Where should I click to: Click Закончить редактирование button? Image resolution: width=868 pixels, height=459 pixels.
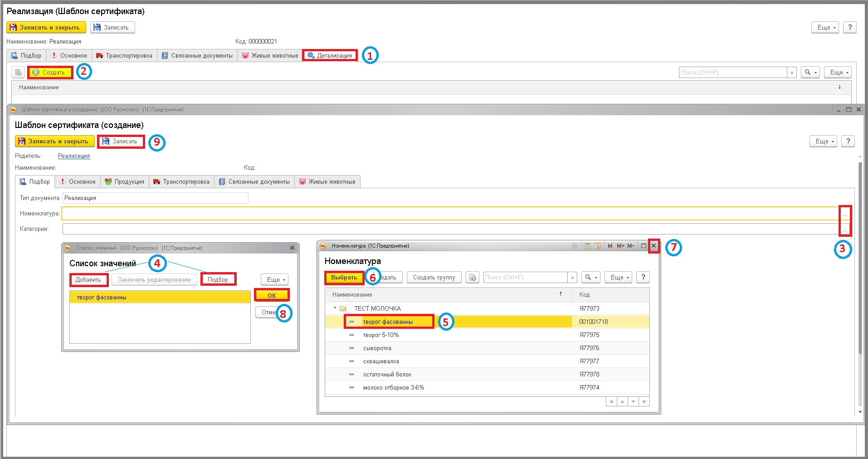(154, 279)
